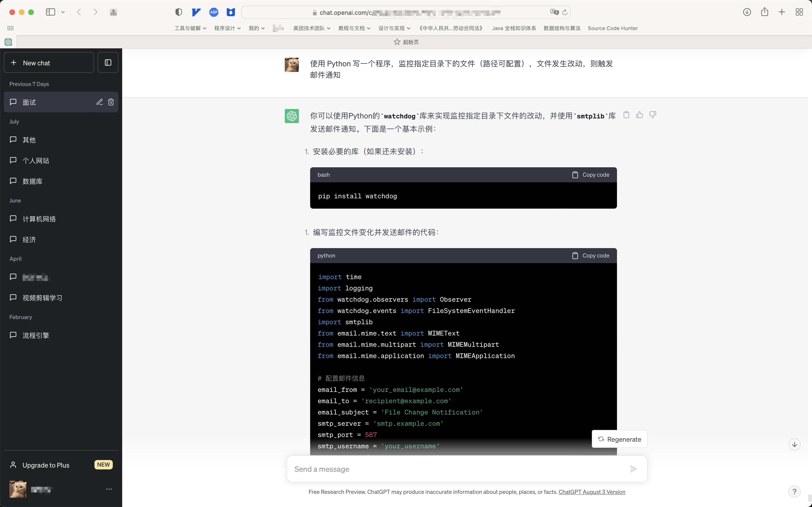Open the 工具与破解 bookmark dropdown
Screen dimensions: 812x507
(x=190, y=28)
